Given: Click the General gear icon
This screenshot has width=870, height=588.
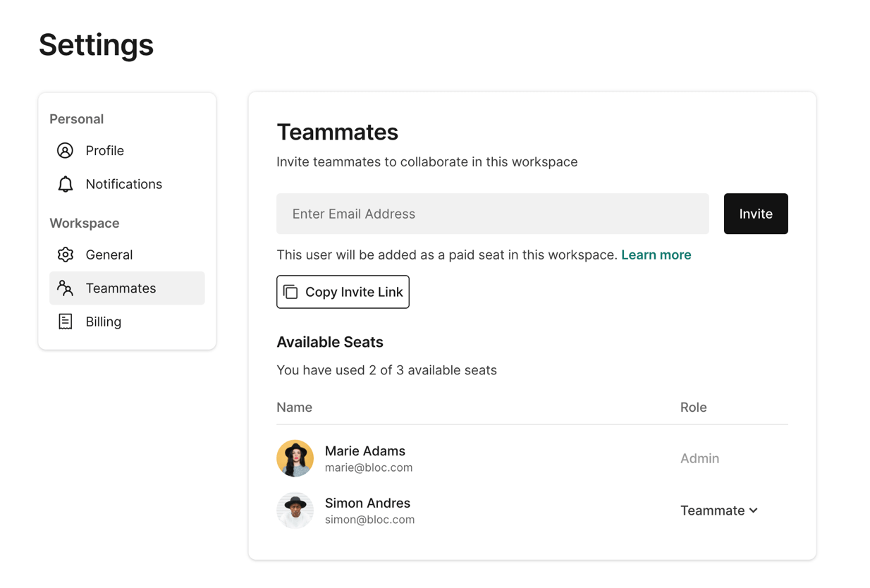Looking at the screenshot, I should coord(65,255).
